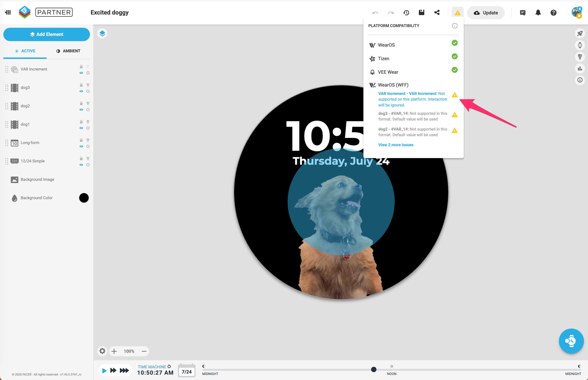Image resolution: width=588 pixels, height=380 pixels.
Task: Lock the dog3 layer
Action: click(x=81, y=85)
